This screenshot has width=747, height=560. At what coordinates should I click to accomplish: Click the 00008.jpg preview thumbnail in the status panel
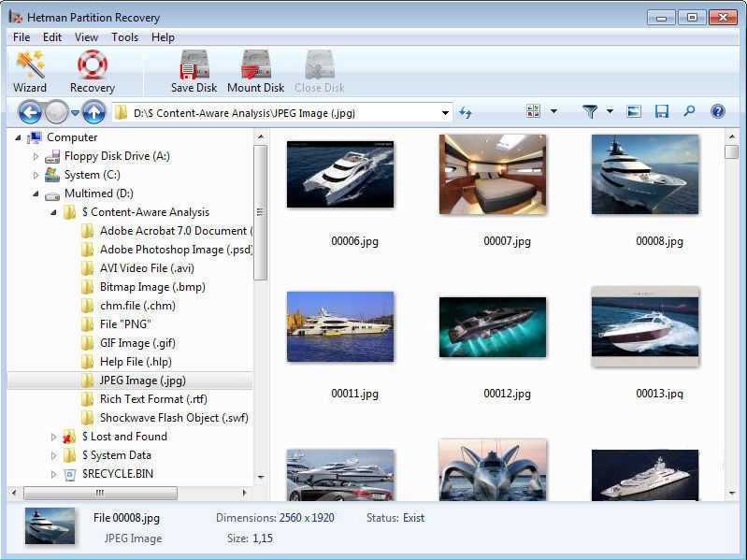coord(50,525)
